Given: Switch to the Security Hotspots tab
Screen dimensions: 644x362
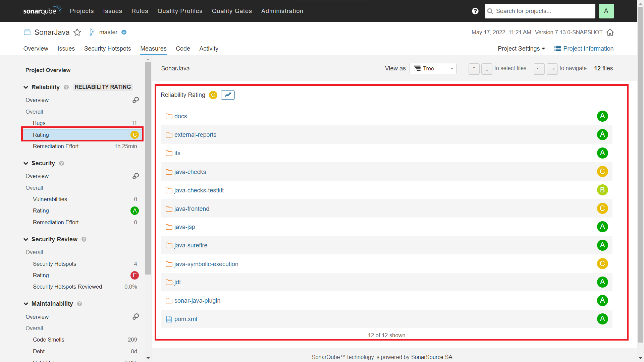Looking at the screenshot, I should click(108, 49).
